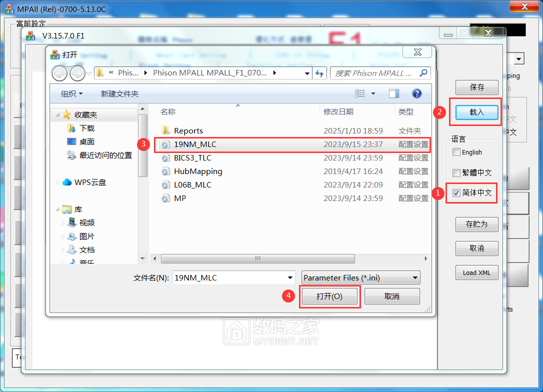
Task: Sort files by the 类型 column header
Action: click(406, 112)
